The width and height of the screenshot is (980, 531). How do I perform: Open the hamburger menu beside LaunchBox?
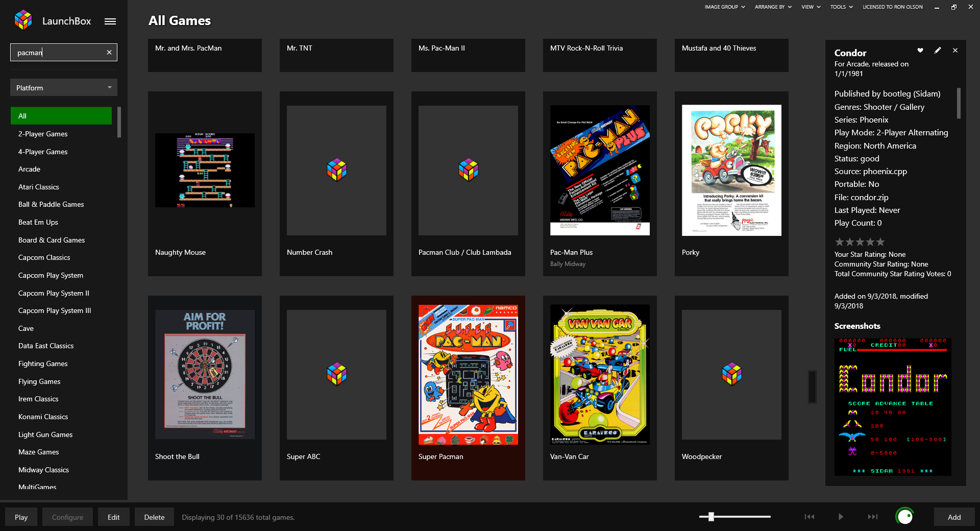click(110, 21)
